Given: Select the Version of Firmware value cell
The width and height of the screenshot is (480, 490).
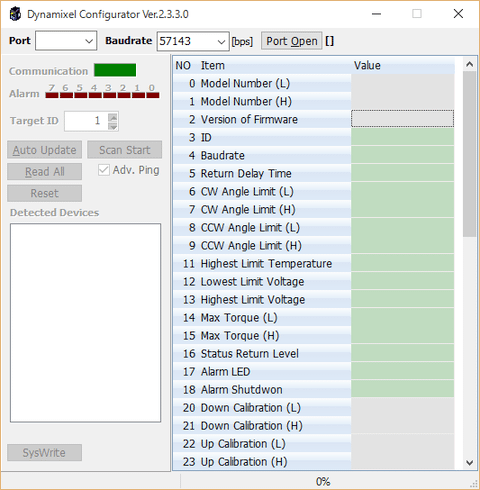Looking at the screenshot, I should 402,119.
